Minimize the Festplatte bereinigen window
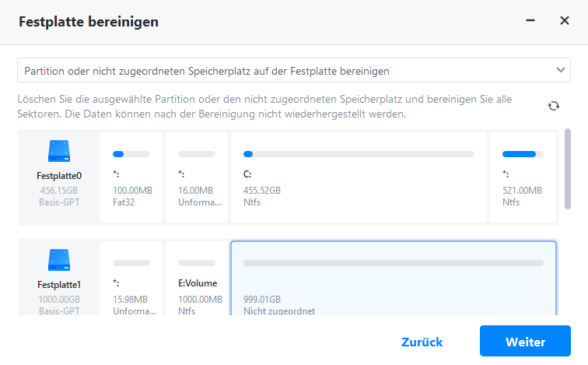 pos(530,21)
